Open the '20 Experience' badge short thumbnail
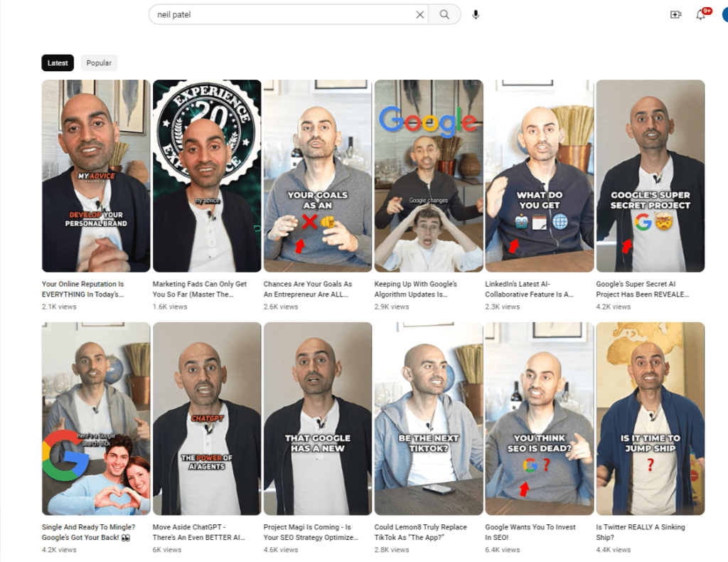This screenshot has width=728, height=562. click(x=207, y=176)
